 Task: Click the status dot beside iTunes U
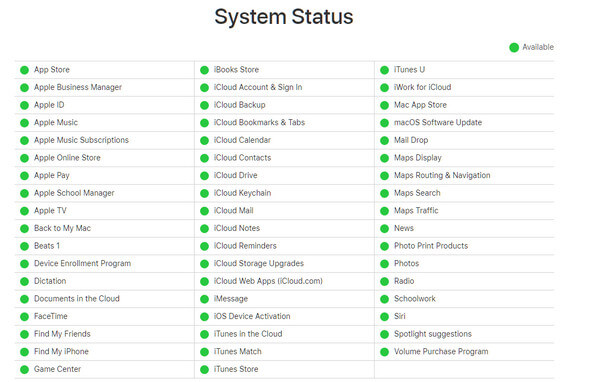385,70
